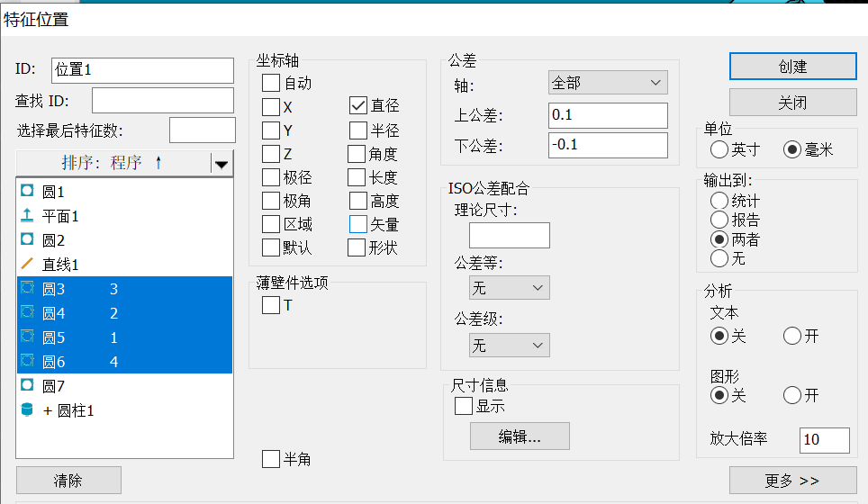
Task: Click the 排序: 程序 sort header
Action: coord(113,163)
